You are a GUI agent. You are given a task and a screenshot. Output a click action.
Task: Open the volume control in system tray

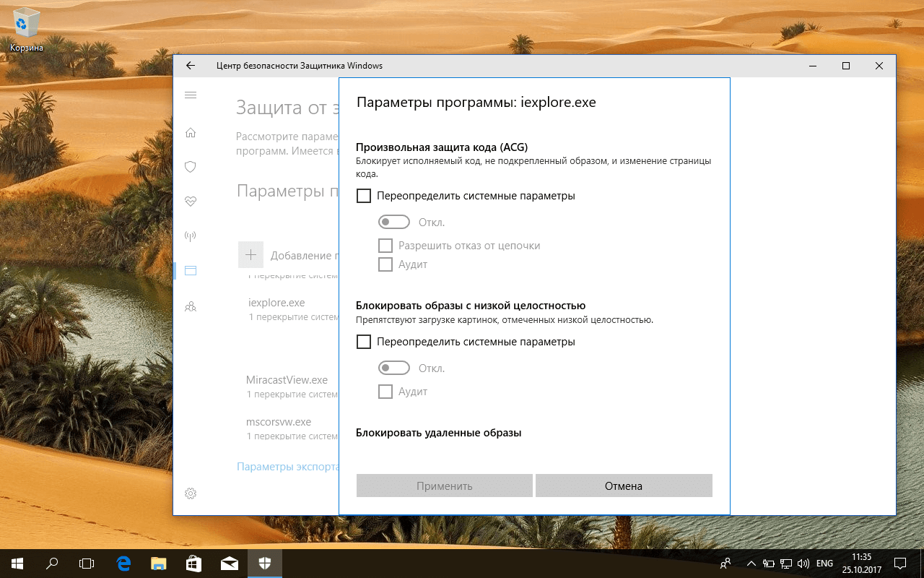803,563
